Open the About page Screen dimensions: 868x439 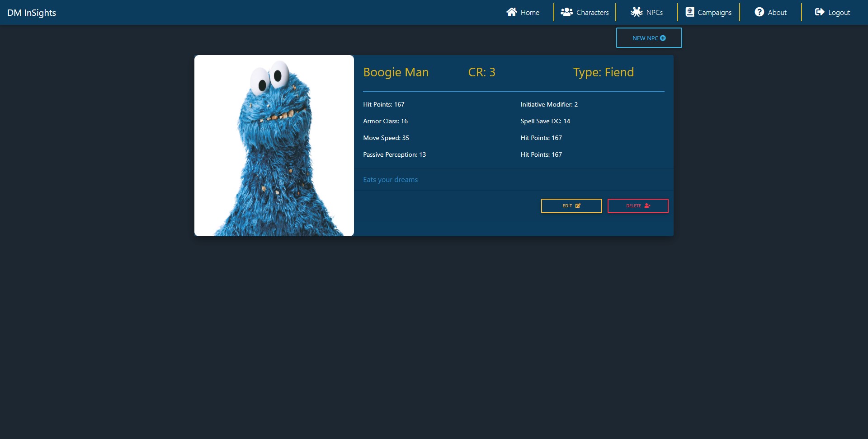[x=770, y=12]
